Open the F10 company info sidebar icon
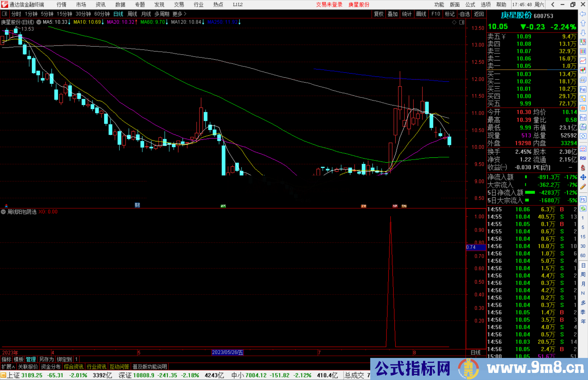 (583, 89)
